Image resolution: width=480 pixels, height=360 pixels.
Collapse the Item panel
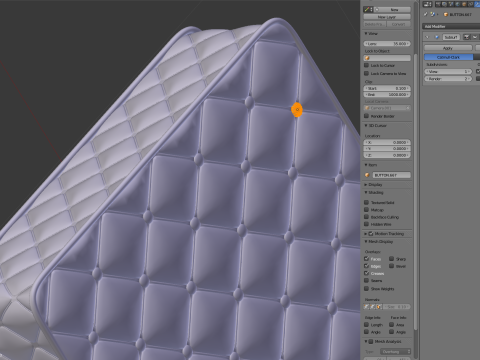click(x=366, y=165)
